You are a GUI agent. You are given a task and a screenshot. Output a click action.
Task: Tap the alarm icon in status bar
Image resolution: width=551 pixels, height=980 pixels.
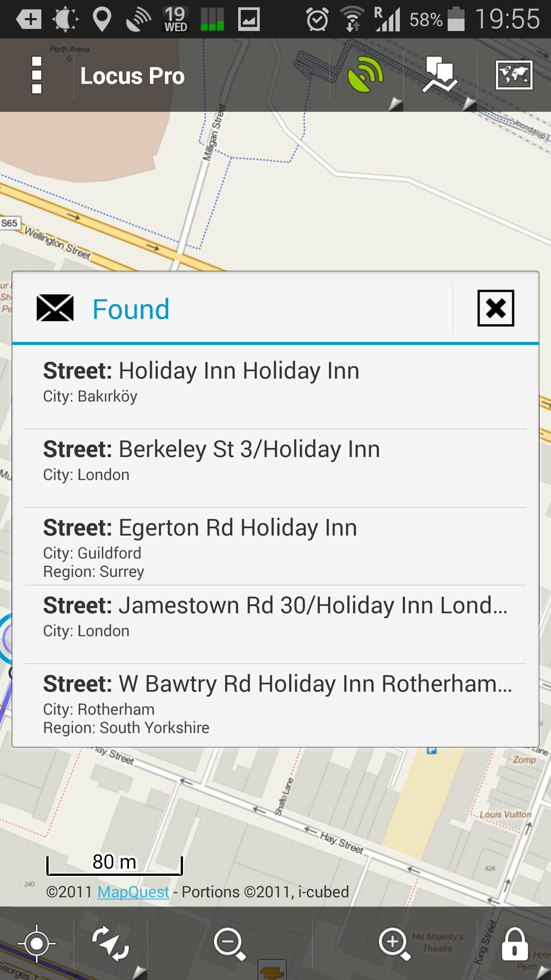pos(317,19)
